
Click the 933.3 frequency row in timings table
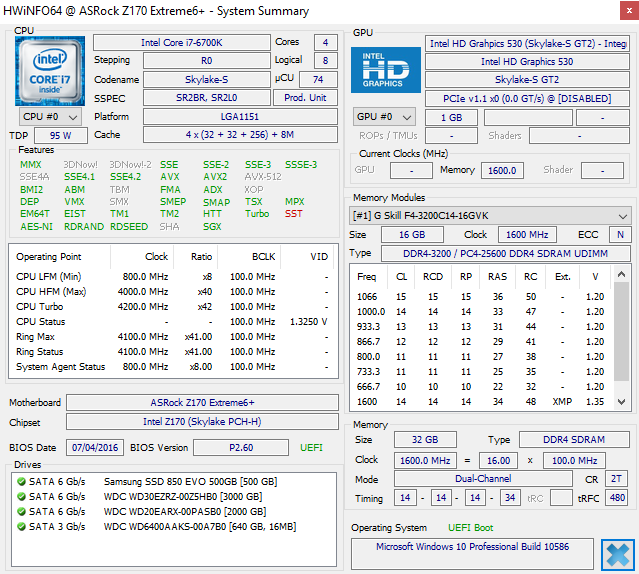coord(481,327)
